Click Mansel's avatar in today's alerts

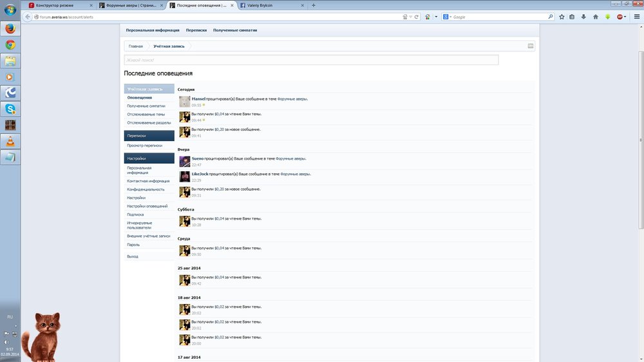pos(184,101)
